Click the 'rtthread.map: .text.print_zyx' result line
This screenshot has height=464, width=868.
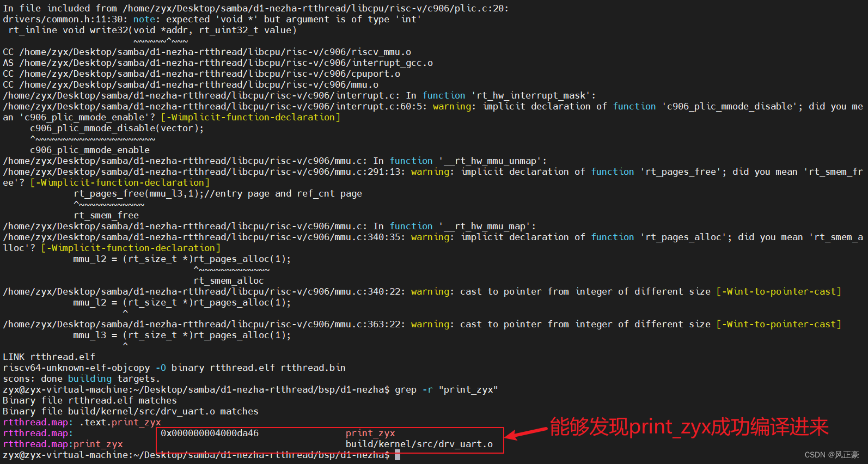[82, 422]
